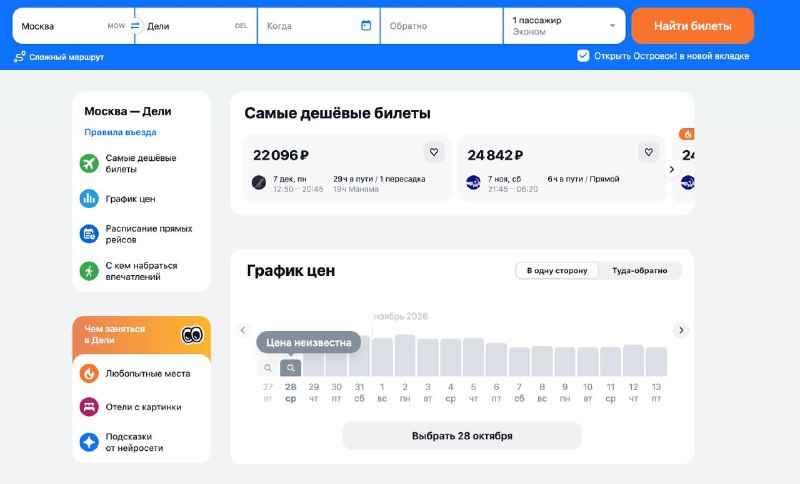Screen dimensions: 800x484
Task: Click airplane icon for Самые дешёвые билеты
Action: 89,164
